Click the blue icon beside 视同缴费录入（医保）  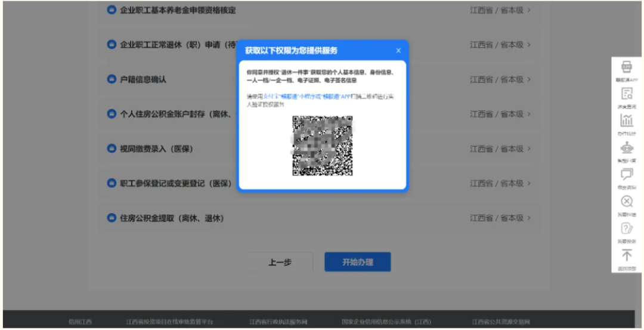[x=112, y=149]
